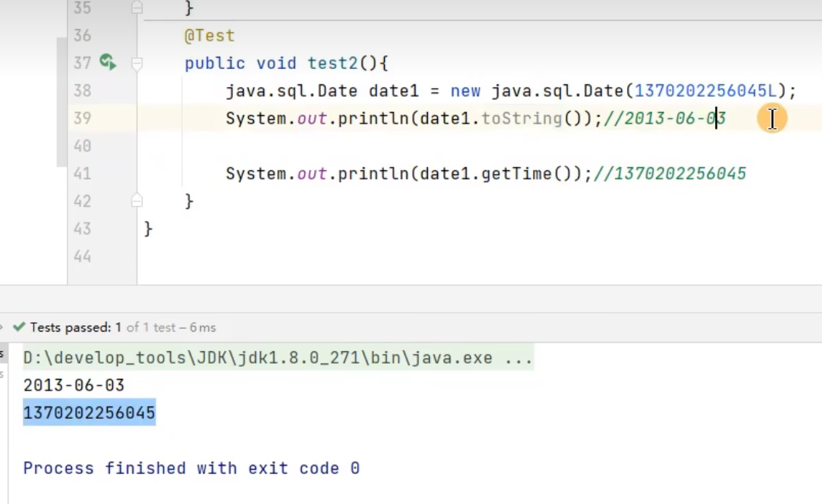This screenshot has height=504, width=822.
Task: Click line number 38 in the gutter
Action: [x=82, y=91]
